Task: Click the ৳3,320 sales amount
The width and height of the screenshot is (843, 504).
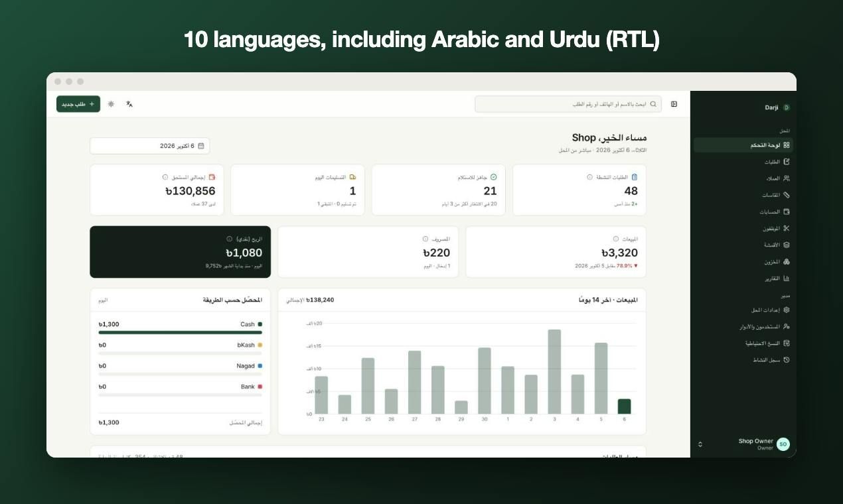Action: 619,253
